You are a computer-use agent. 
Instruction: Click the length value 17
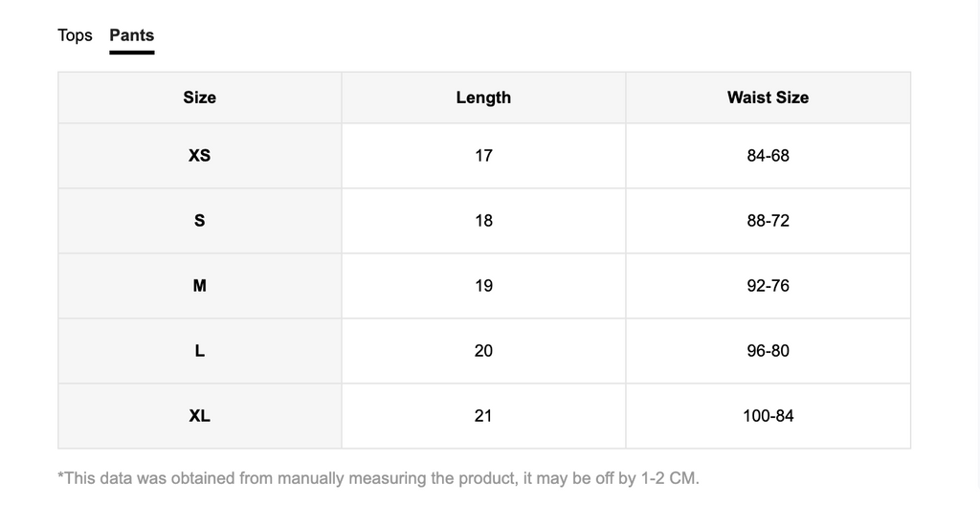coord(483,156)
